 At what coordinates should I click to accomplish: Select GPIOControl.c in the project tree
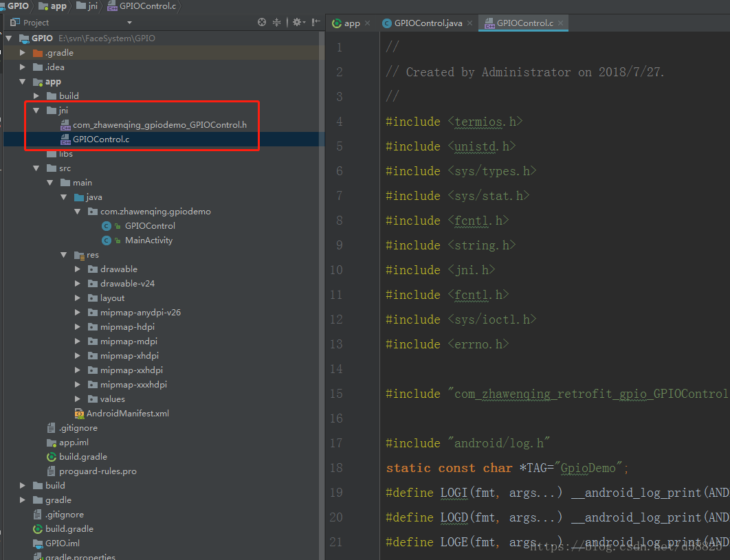pyautogui.click(x=101, y=139)
